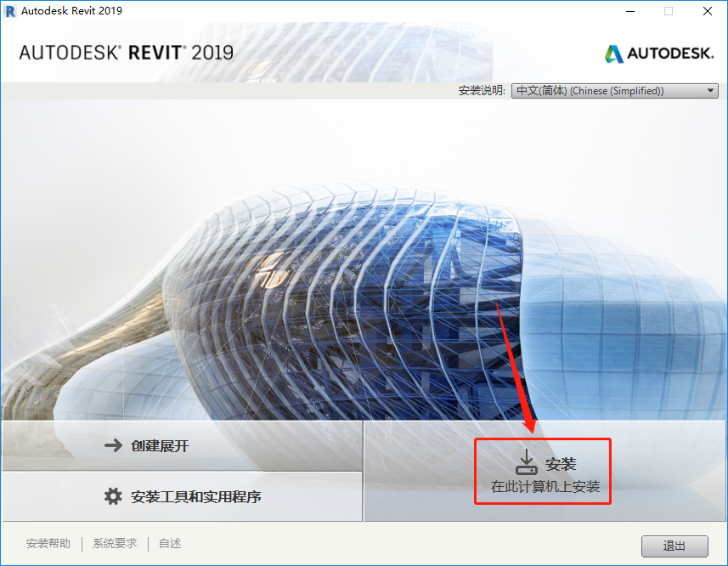Click the 退出 button
Viewport: 728px width, 566px height.
(x=674, y=546)
